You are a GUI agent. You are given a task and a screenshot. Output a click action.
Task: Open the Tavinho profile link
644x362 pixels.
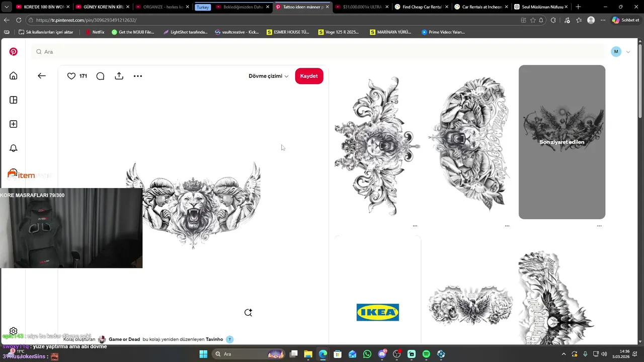(x=214, y=339)
